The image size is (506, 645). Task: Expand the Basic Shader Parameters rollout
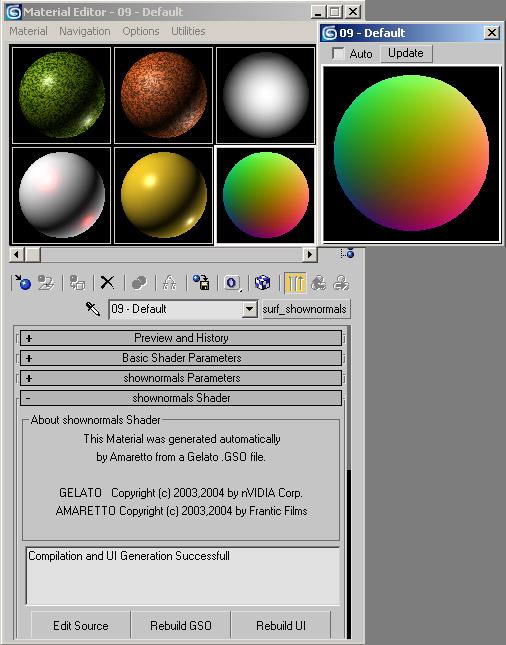click(x=181, y=358)
